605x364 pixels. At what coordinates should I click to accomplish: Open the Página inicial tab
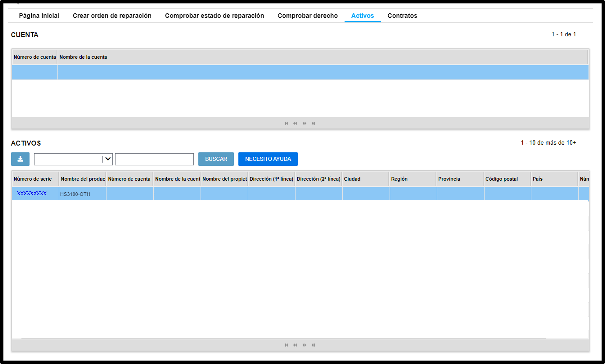[39, 16]
